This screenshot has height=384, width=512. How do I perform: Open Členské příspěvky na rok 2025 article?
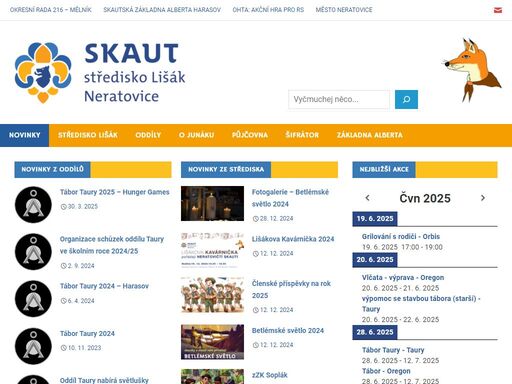tap(291, 289)
